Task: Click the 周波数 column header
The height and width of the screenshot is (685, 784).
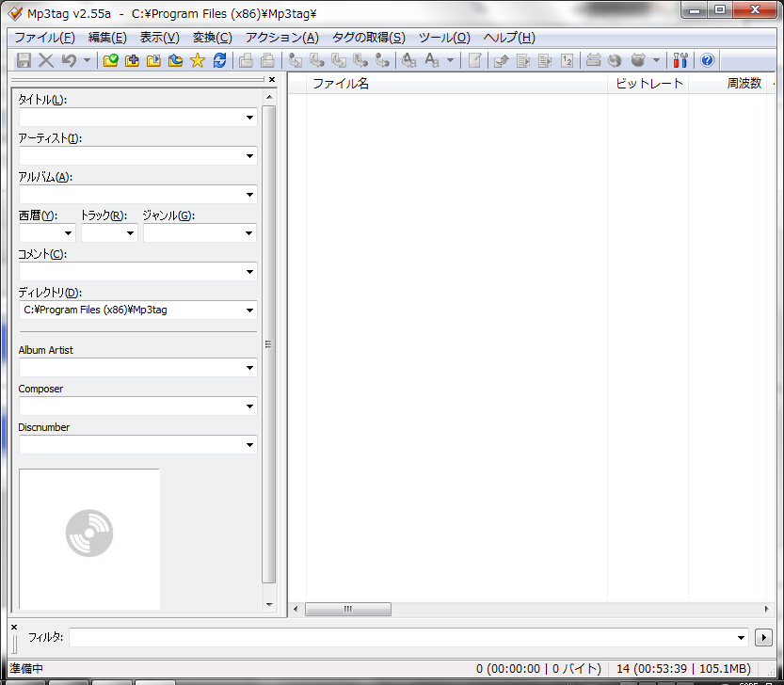Action: tap(728, 84)
